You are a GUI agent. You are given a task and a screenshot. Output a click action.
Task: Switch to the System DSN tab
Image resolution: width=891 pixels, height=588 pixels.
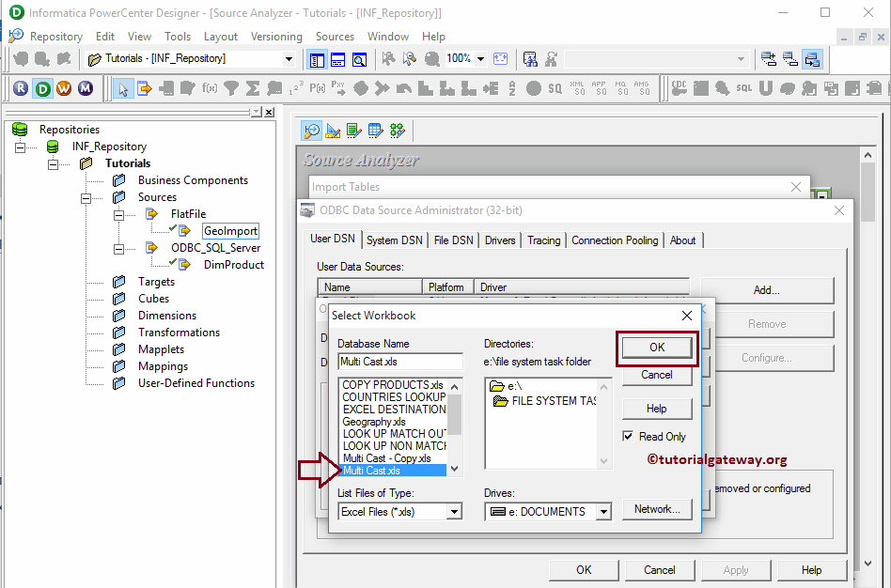click(x=395, y=240)
